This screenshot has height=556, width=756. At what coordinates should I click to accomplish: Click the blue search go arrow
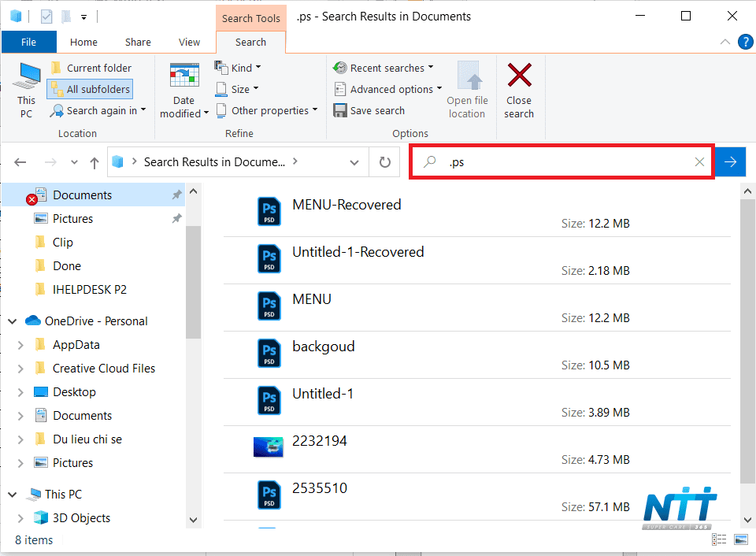(x=731, y=162)
